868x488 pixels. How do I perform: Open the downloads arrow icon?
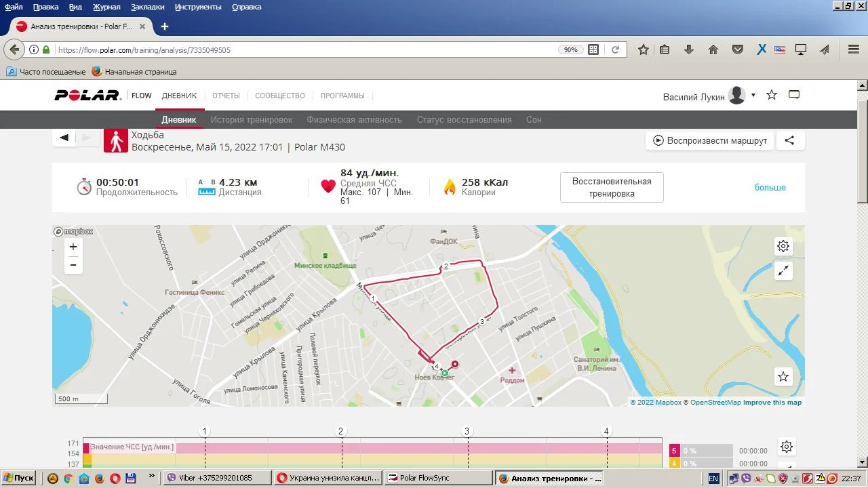coord(689,49)
